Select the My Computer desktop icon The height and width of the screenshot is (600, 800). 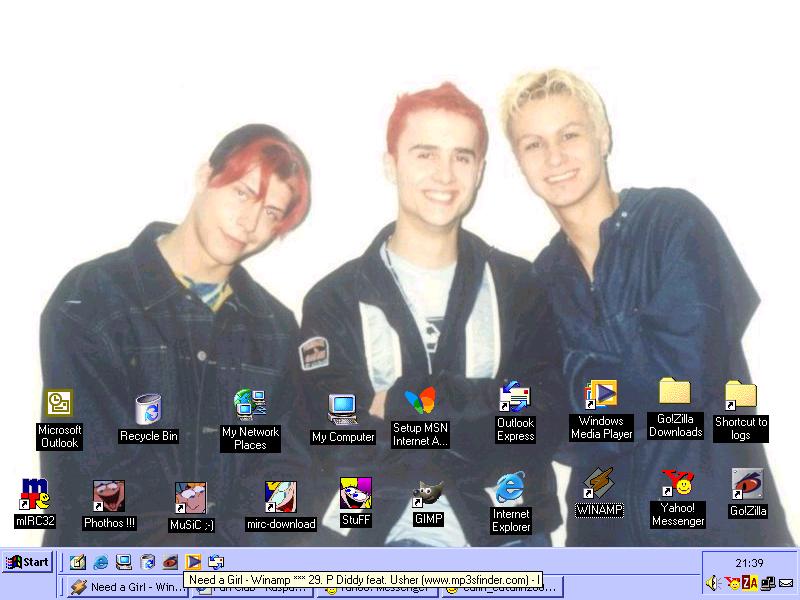343,409
